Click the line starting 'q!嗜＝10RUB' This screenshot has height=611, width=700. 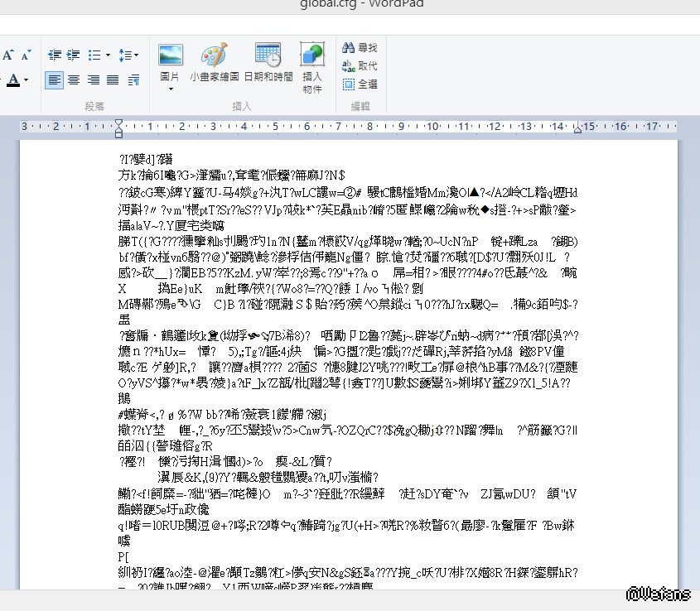[x=346, y=525]
